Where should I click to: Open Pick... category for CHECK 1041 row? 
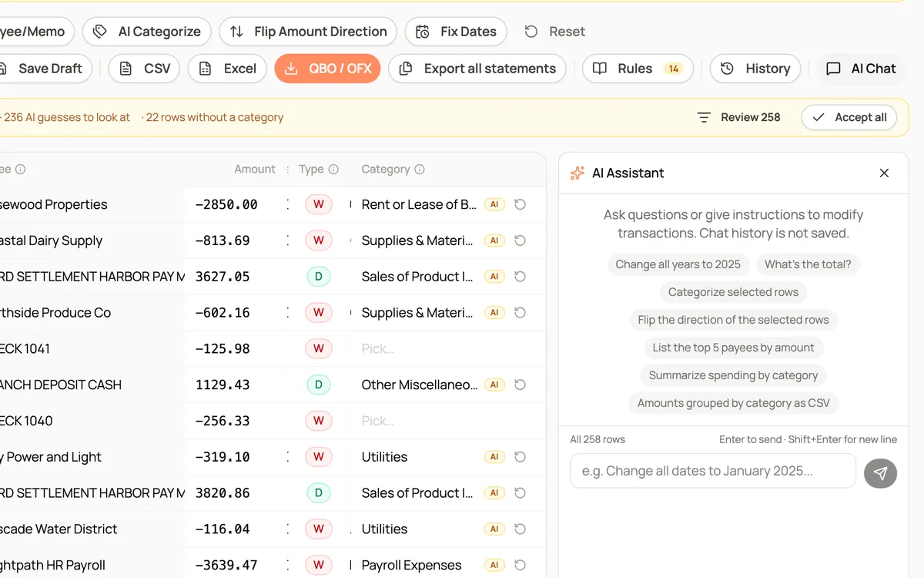click(x=377, y=348)
